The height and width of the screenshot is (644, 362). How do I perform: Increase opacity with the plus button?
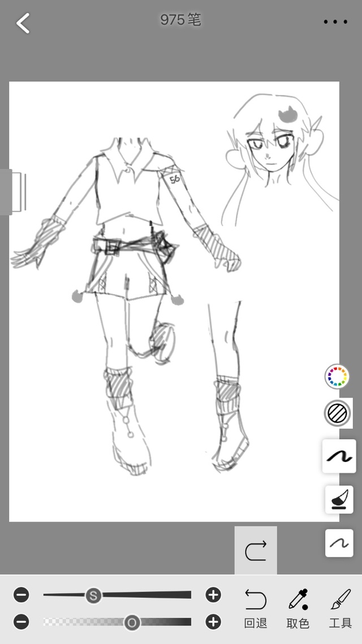(213, 623)
